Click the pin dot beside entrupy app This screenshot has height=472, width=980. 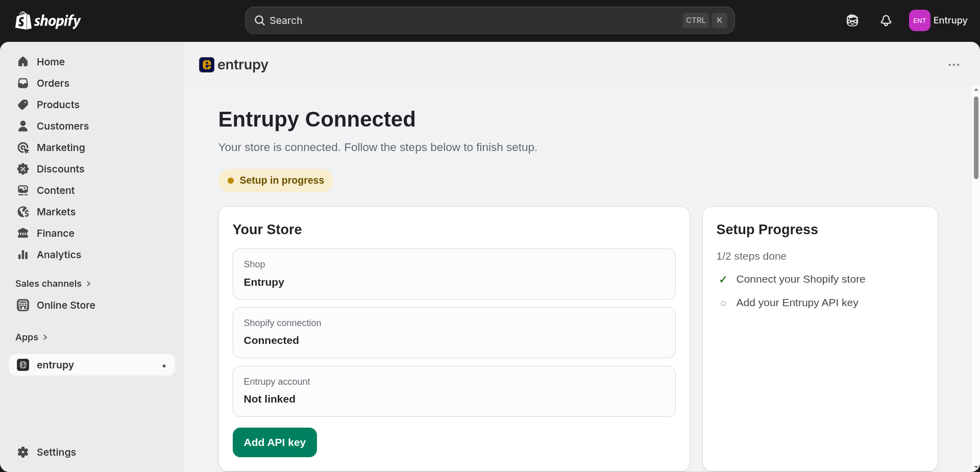point(164,365)
